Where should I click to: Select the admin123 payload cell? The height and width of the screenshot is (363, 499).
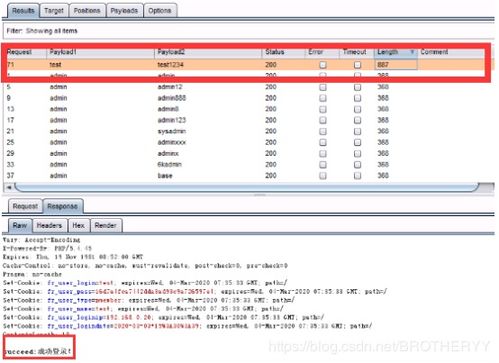point(172,120)
